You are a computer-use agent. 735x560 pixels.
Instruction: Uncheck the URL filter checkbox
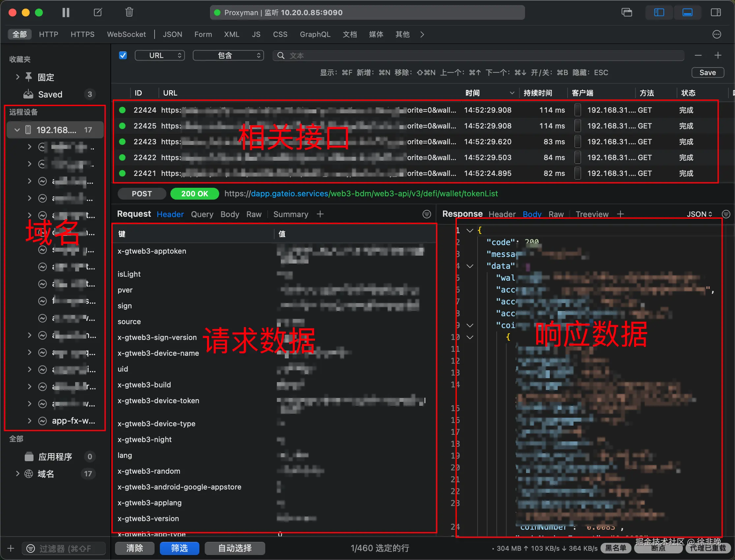coord(123,55)
